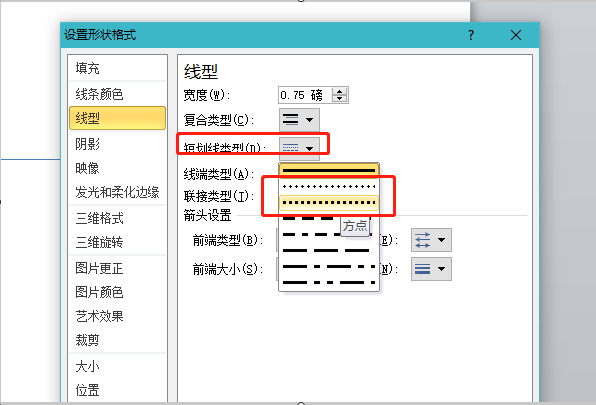Open the 线条颜色 category
The height and width of the screenshot is (405, 596).
coord(117,94)
